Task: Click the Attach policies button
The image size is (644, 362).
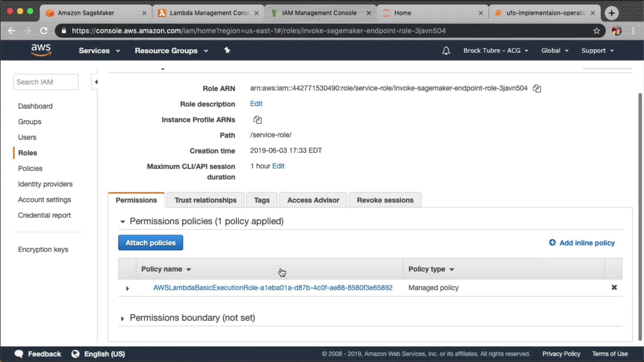Action: click(x=150, y=243)
